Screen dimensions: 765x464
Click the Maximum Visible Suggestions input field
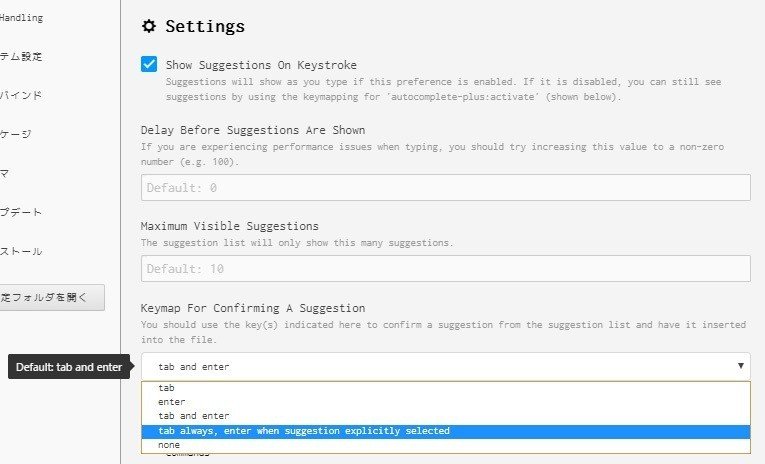click(445, 268)
